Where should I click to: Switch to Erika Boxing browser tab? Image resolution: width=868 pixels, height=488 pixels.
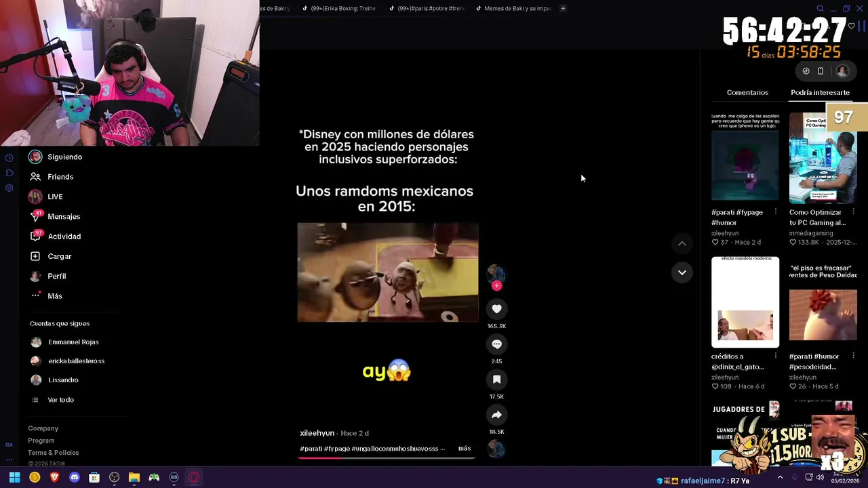tap(338, 9)
